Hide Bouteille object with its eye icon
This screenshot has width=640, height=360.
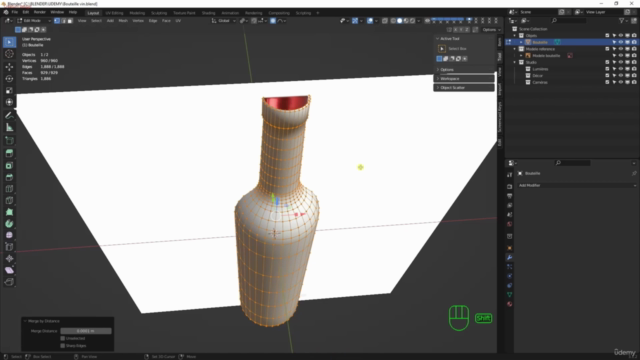[620, 42]
